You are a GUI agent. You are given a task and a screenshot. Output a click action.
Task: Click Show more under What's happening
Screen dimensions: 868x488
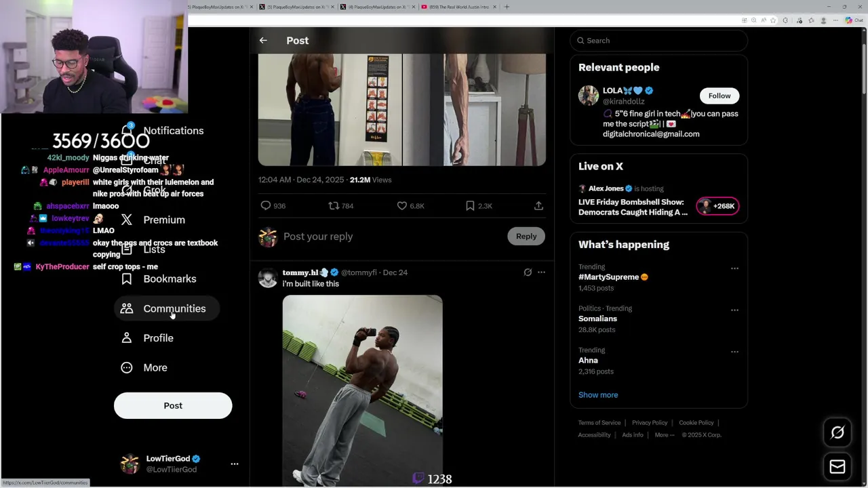[598, 395]
